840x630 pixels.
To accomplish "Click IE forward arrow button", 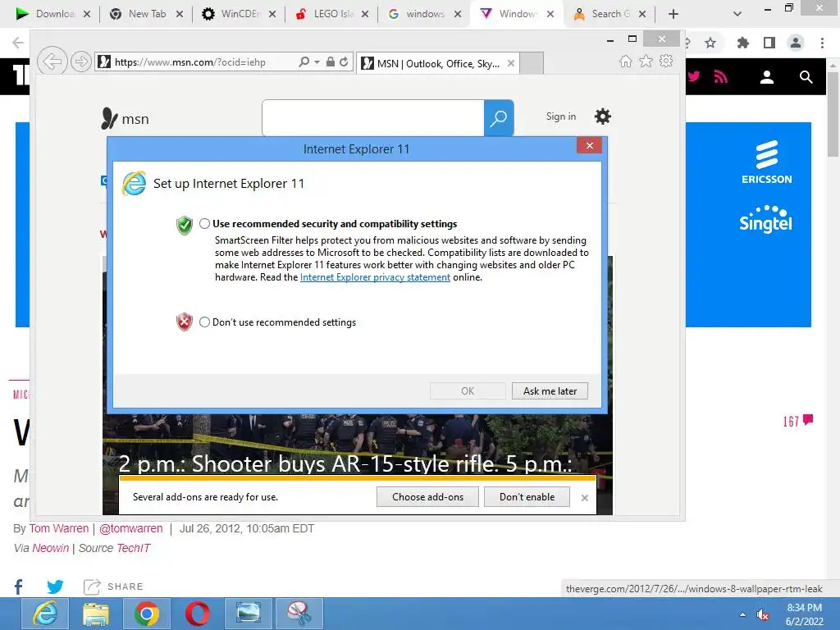I will [81, 62].
